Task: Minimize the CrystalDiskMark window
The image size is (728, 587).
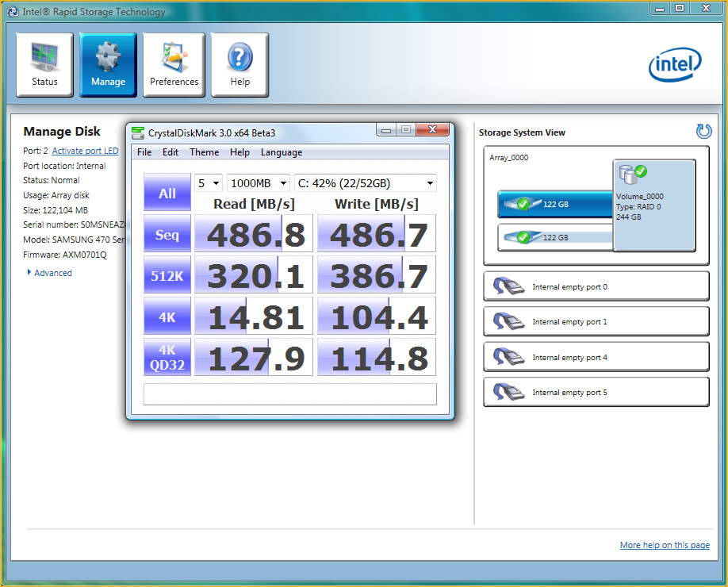Action: pyautogui.click(x=386, y=130)
